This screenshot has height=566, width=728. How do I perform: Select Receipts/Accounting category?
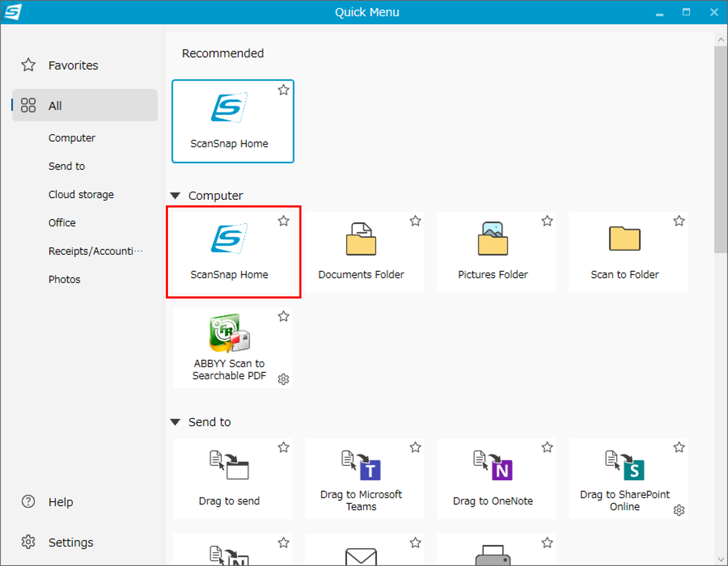96,251
